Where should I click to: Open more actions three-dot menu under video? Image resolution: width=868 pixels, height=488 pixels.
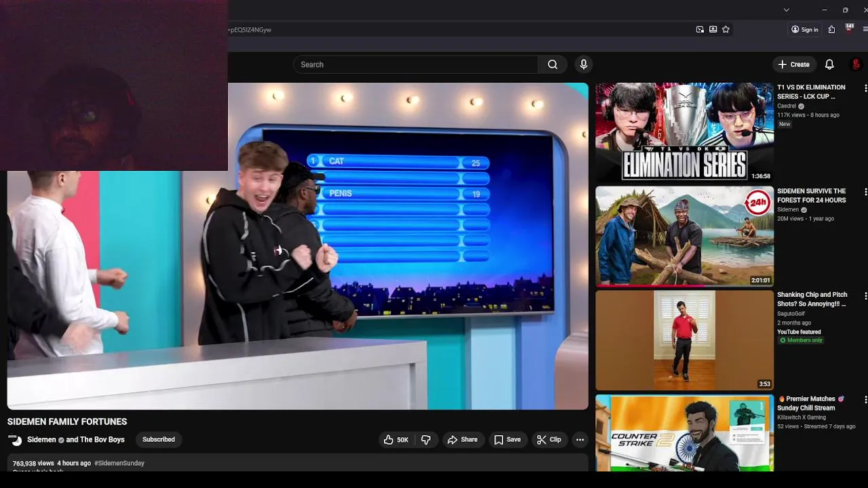(x=580, y=440)
